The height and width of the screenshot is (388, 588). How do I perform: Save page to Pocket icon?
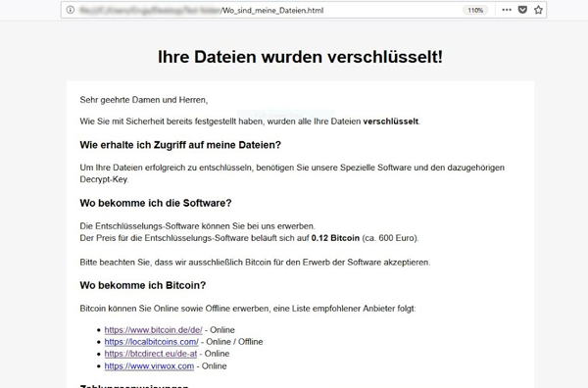coord(522,10)
